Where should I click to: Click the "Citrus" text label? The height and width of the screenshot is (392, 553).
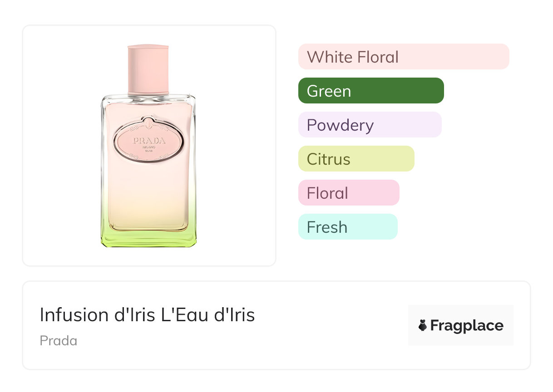click(x=329, y=159)
